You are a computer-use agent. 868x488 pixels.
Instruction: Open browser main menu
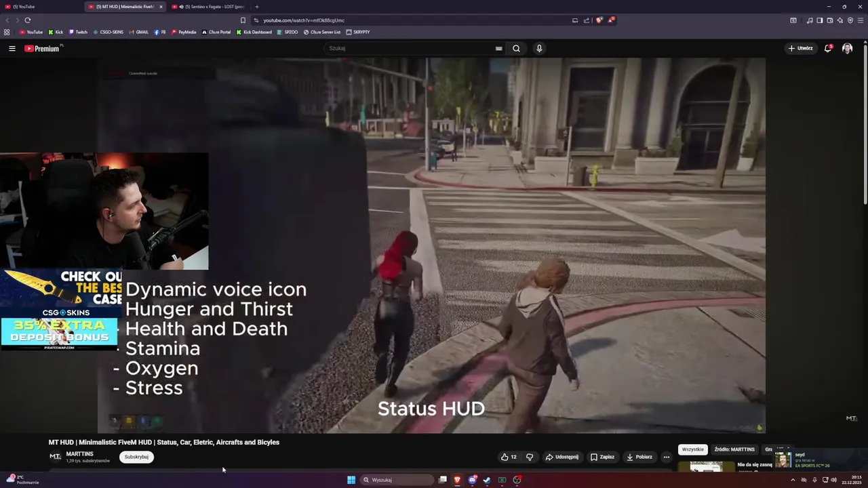861,20
